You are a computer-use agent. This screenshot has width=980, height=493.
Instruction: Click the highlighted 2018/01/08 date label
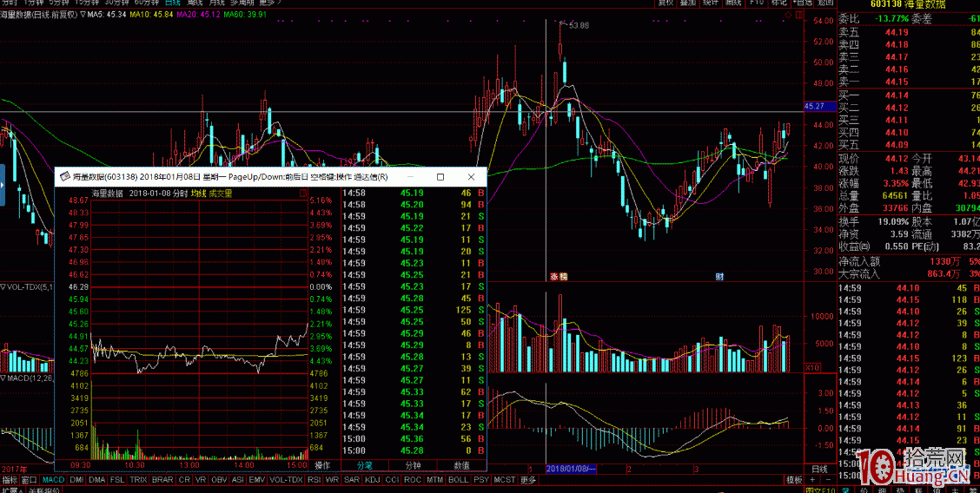click(x=572, y=468)
